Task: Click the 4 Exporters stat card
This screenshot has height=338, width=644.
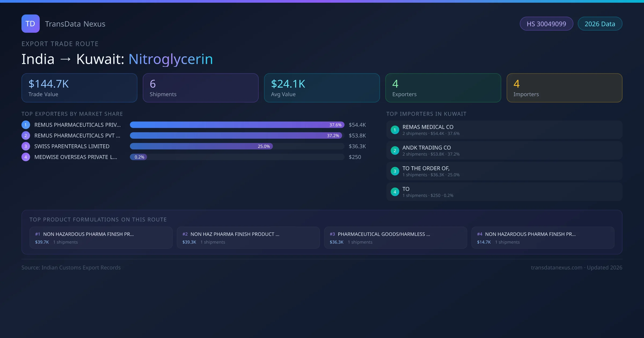Action: 443,88
